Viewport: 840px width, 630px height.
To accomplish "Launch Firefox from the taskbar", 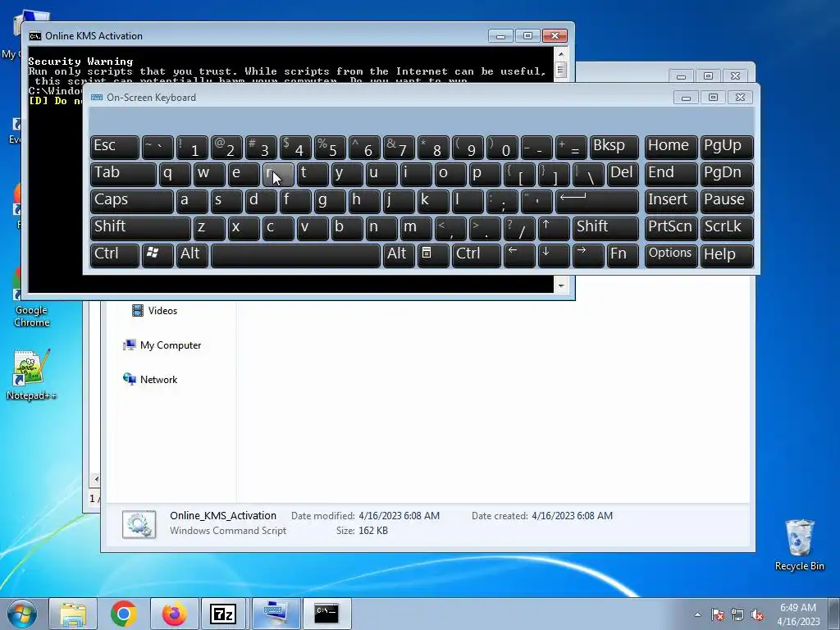I will tap(174, 614).
